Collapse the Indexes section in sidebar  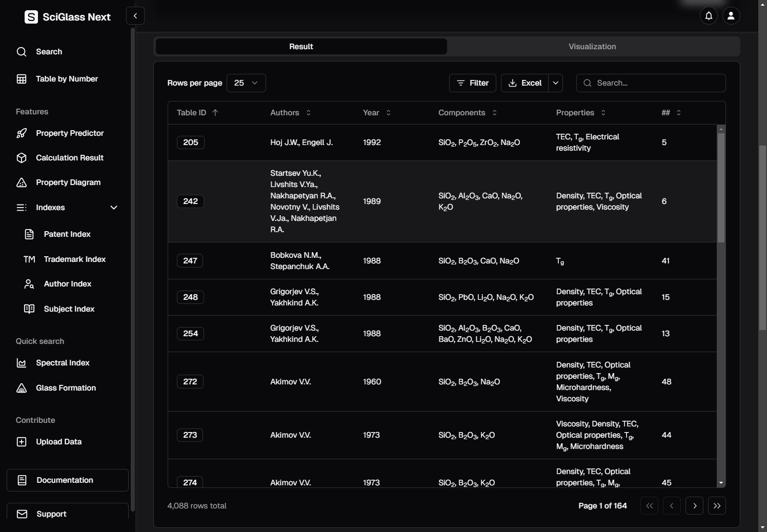tap(114, 208)
